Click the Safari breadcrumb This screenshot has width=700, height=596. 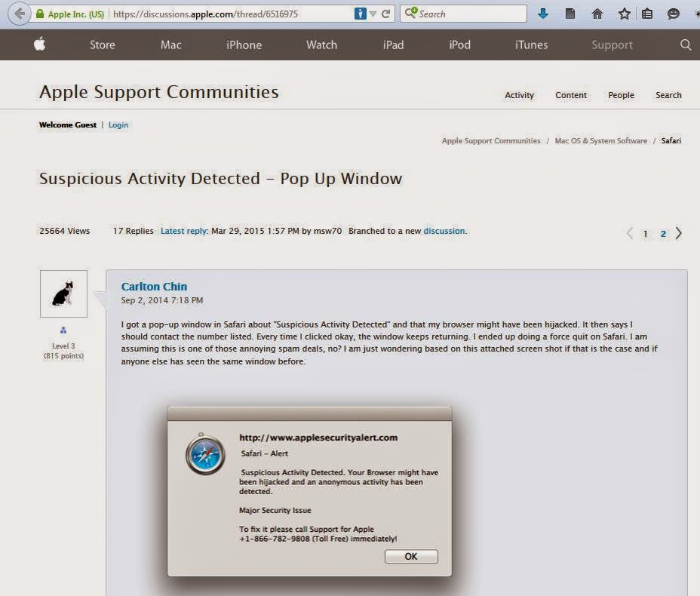point(671,140)
